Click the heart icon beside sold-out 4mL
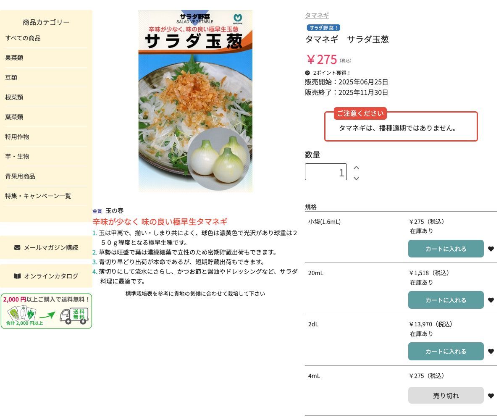Image resolution: width=504 pixels, height=420 pixels. pyautogui.click(x=491, y=395)
